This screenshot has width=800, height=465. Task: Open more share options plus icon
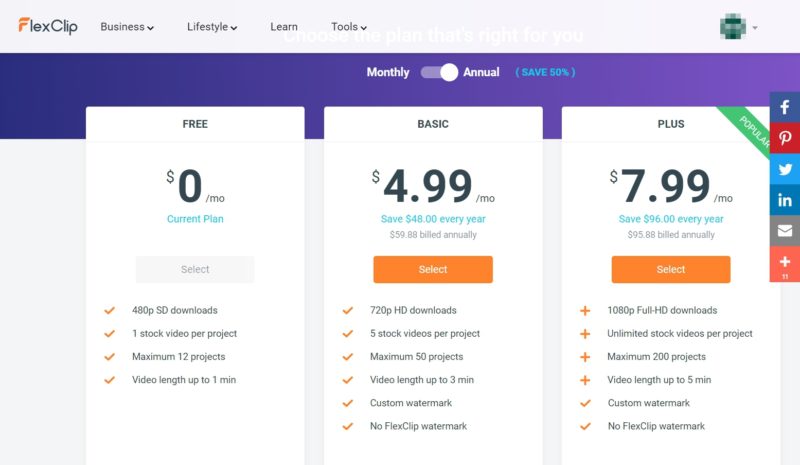[x=785, y=264]
